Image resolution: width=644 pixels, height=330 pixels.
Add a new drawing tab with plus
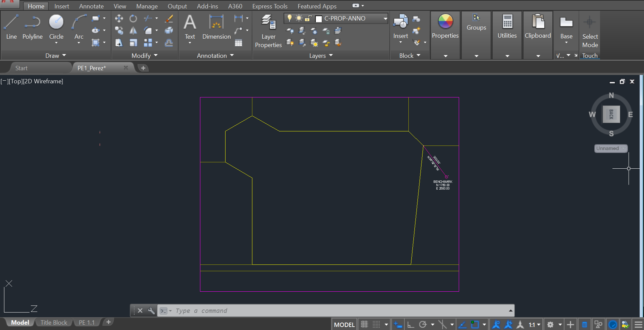pos(143,68)
